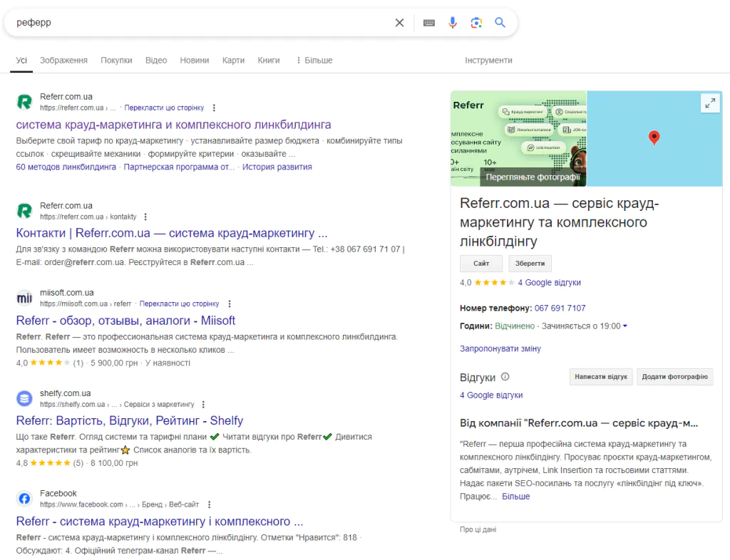Viewport: 730px width, 560px height.
Task: Open 'Referr: Вартість, Відгуки, Рейтинг - Shelfy'
Action: point(130,420)
